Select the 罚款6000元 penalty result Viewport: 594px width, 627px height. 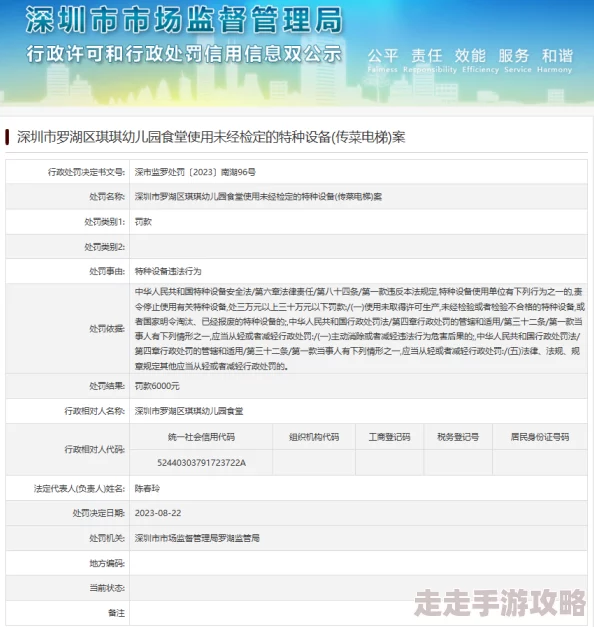click(157, 386)
